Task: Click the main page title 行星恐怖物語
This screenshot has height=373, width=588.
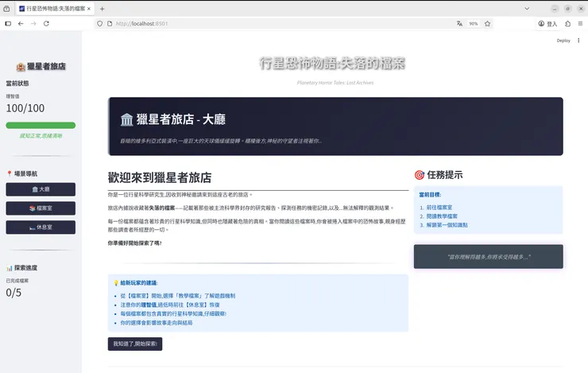Action: [x=332, y=63]
